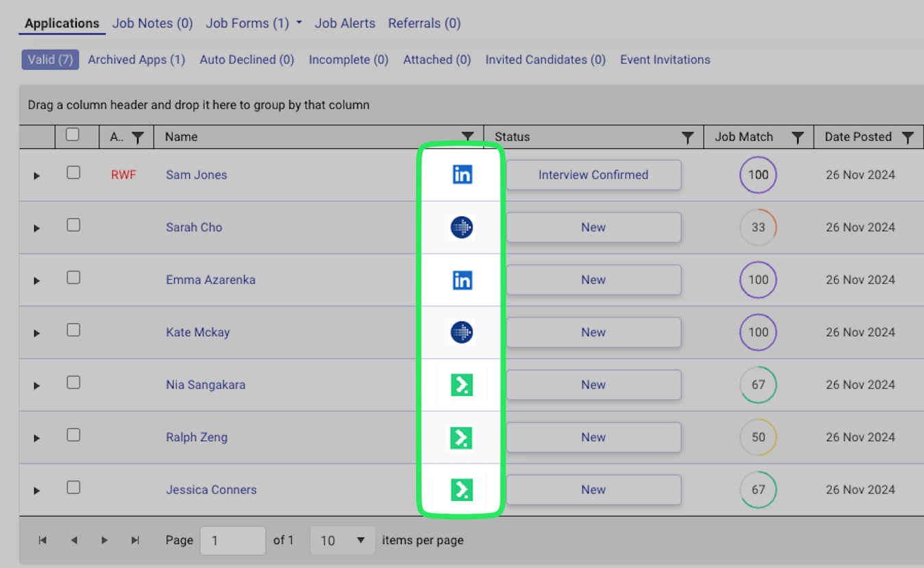Open the Job Alerts tab
924x568 pixels.
(345, 23)
